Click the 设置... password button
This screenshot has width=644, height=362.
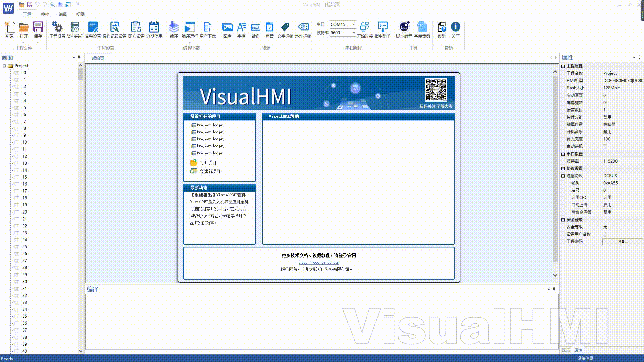(623, 242)
